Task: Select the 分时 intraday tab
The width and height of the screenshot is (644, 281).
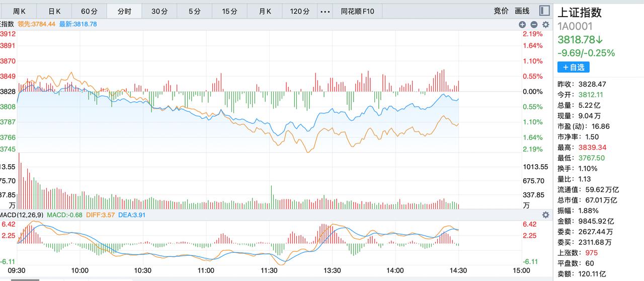Action: point(124,11)
